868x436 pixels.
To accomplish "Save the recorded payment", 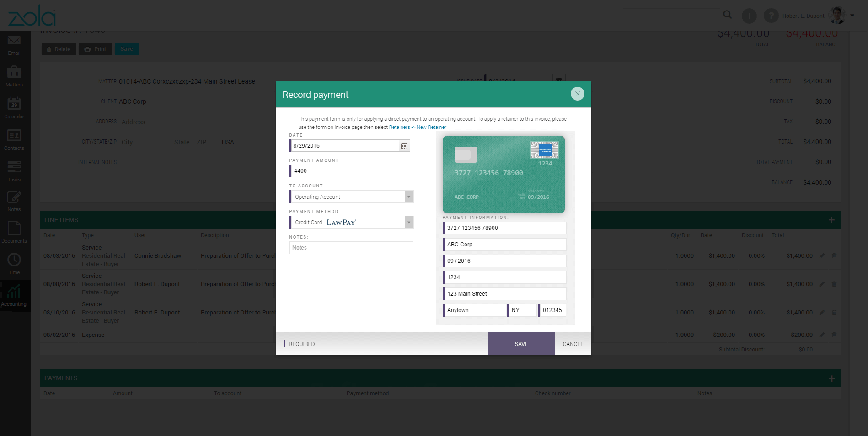I will click(521, 343).
